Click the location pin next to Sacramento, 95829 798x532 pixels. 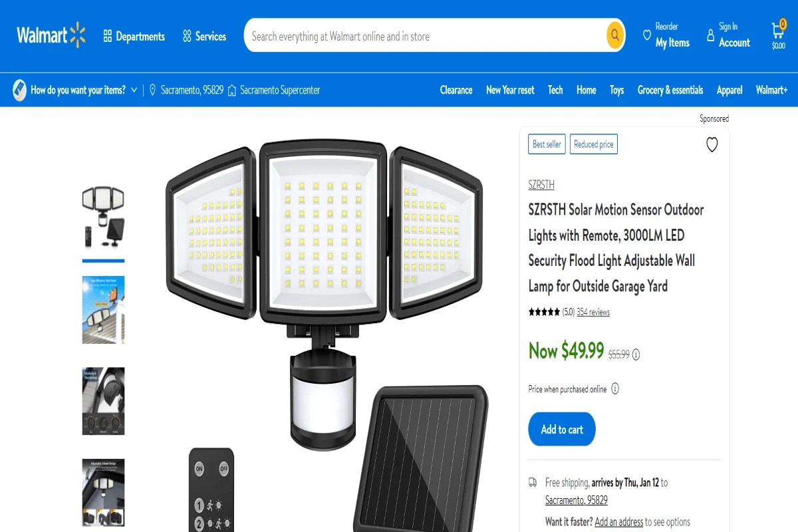154,90
